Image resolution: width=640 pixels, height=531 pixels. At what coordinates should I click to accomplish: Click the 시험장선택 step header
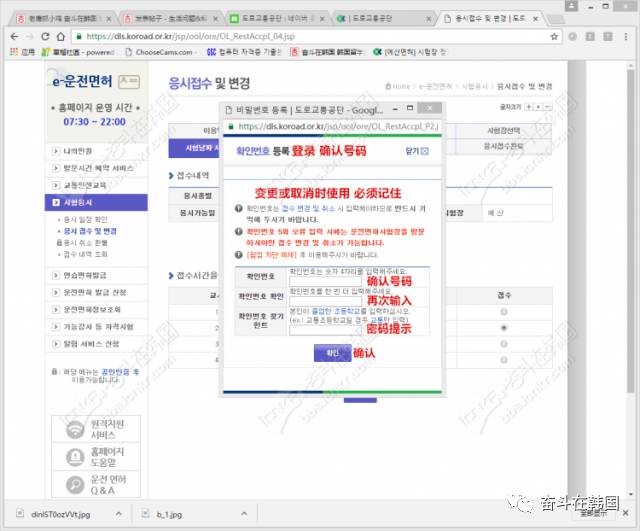pyautogui.click(x=504, y=131)
